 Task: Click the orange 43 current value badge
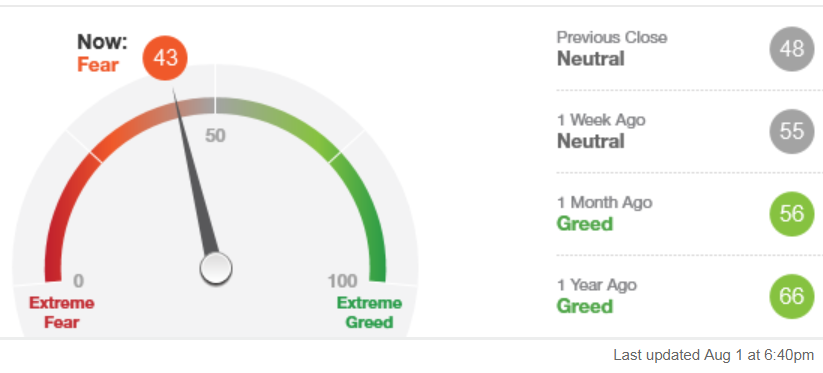(x=165, y=58)
